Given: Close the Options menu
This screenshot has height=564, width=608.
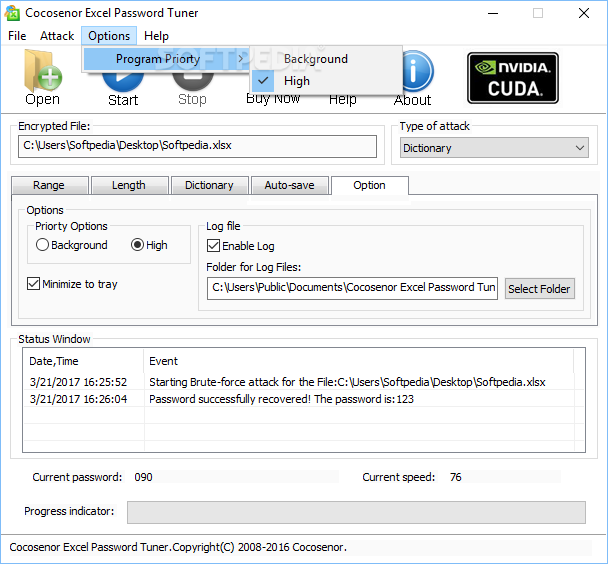Looking at the screenshot, I should pyautogui.click(x=109, y=36).
